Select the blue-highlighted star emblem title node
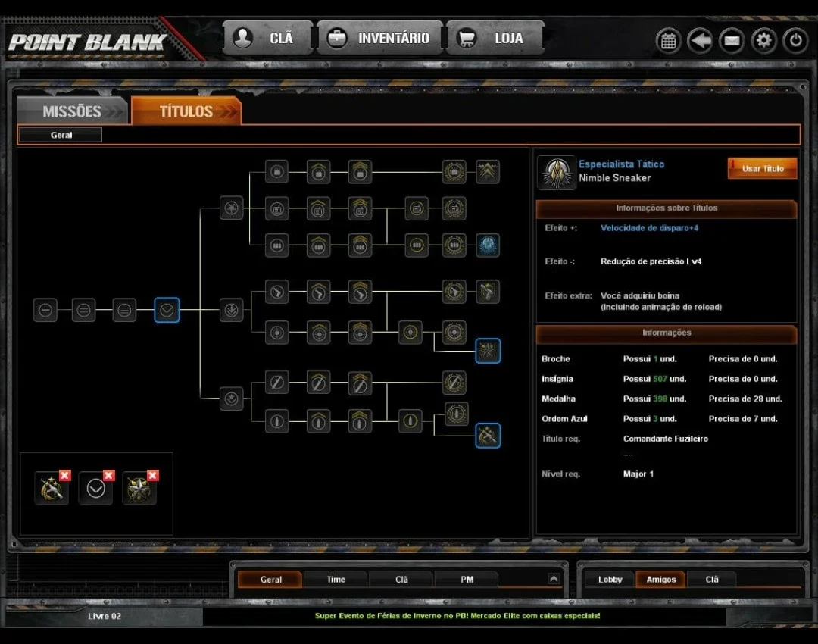This screenshot has width=818, height=644. 488,351
